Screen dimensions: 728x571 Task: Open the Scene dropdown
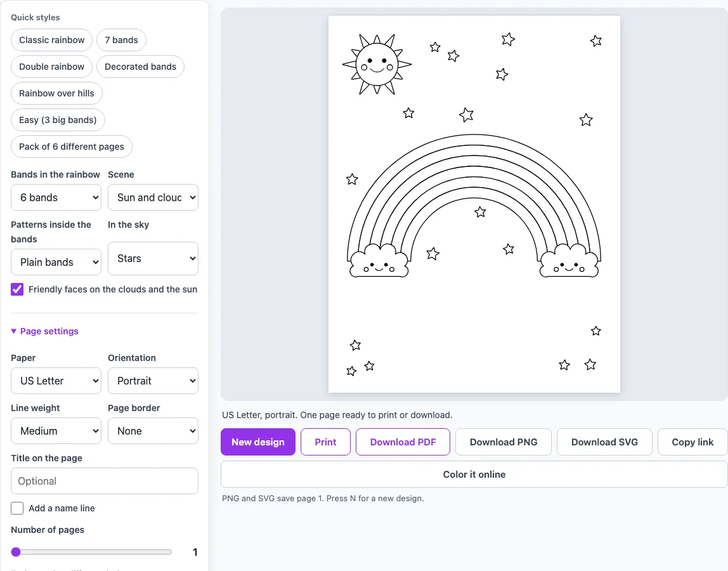tap(153, 197)
